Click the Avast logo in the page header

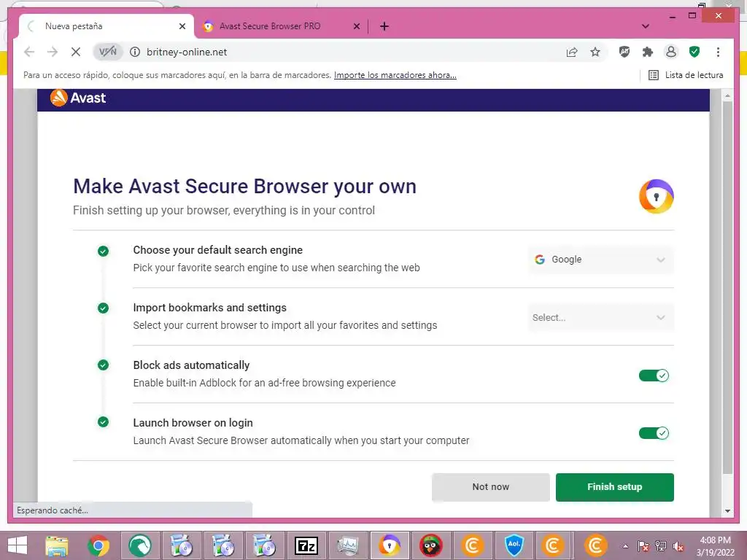tap(78, 98)
